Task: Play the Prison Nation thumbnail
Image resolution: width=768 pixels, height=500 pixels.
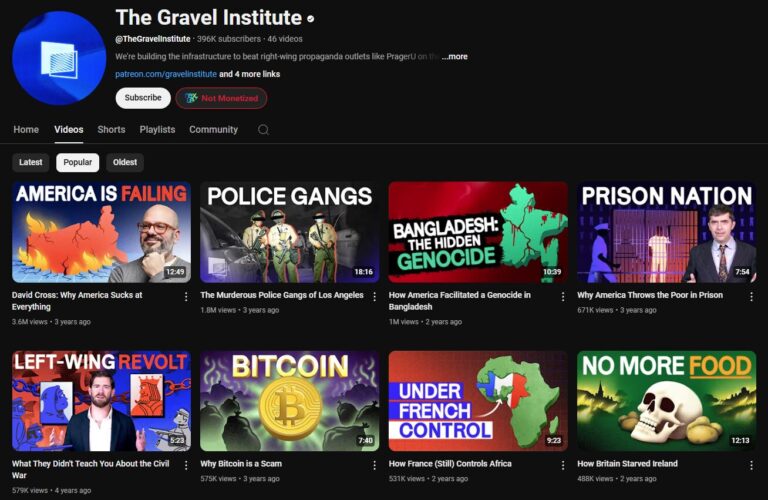Action: click(667, 232)
